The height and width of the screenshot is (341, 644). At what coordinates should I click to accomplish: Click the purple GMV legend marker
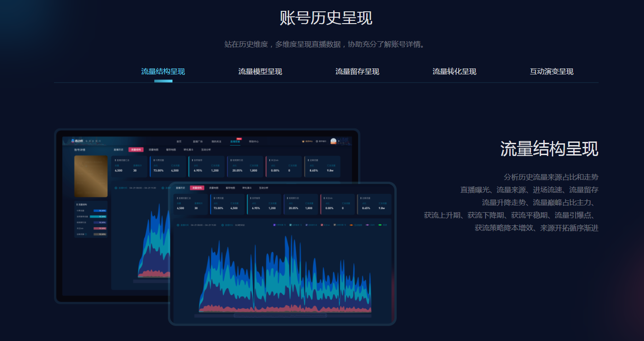368,225
